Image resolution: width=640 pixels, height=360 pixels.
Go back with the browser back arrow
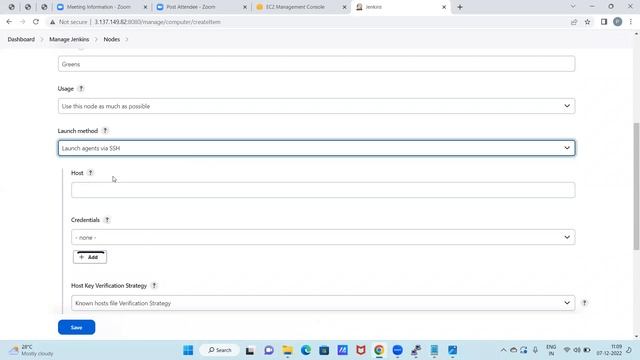[x=9, y=22]
